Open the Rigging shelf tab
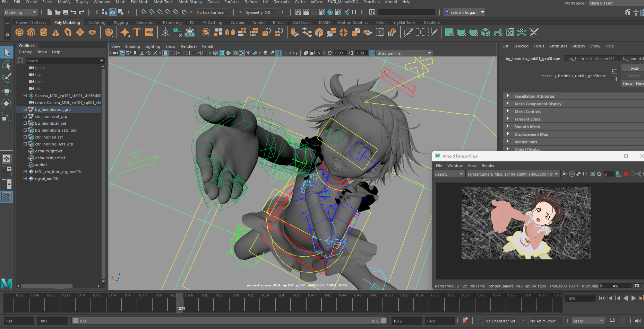Viewport: 644px width, 329px height. (x=121, y=23)
